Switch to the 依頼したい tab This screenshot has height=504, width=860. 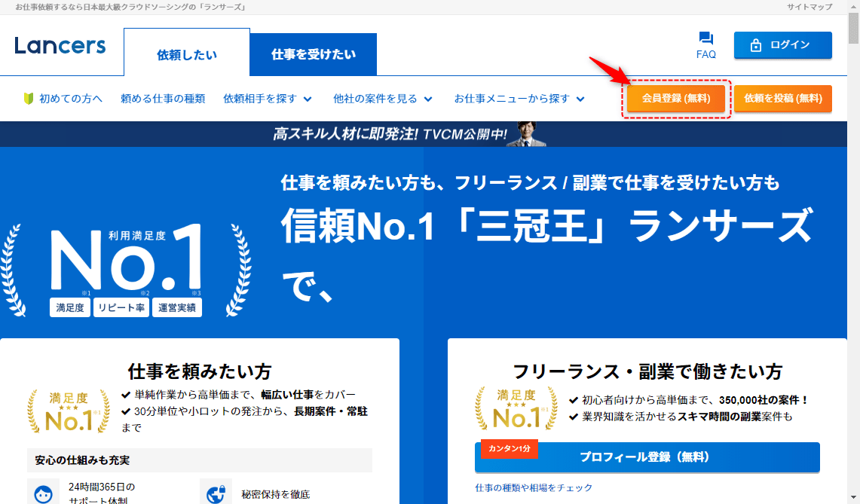[187, 54]
